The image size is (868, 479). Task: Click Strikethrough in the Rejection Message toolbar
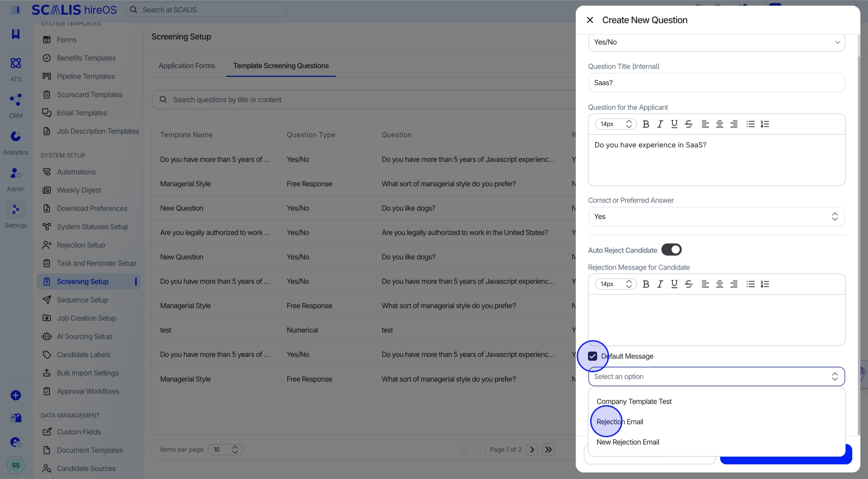(688, 284)
